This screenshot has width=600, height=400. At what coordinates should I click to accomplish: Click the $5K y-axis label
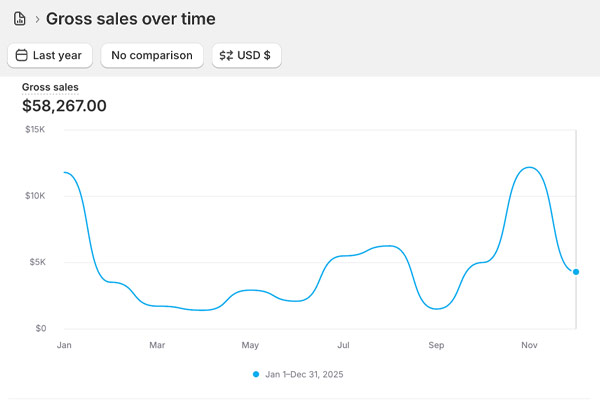(37, 262)
